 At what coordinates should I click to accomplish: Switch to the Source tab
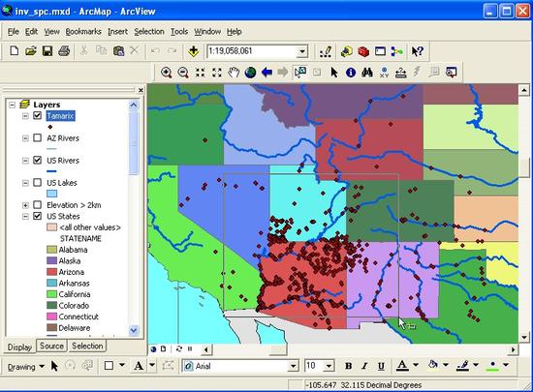pos(51,346)
